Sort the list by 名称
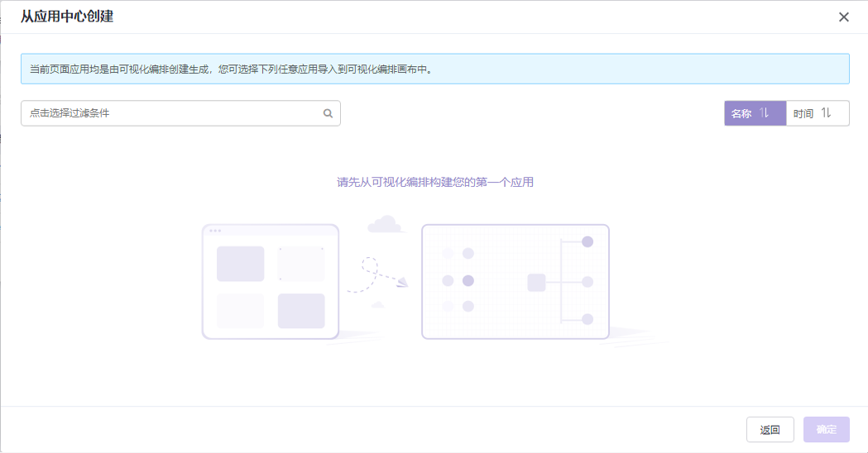This screenshot has height=453, width=868. [741, 114]
